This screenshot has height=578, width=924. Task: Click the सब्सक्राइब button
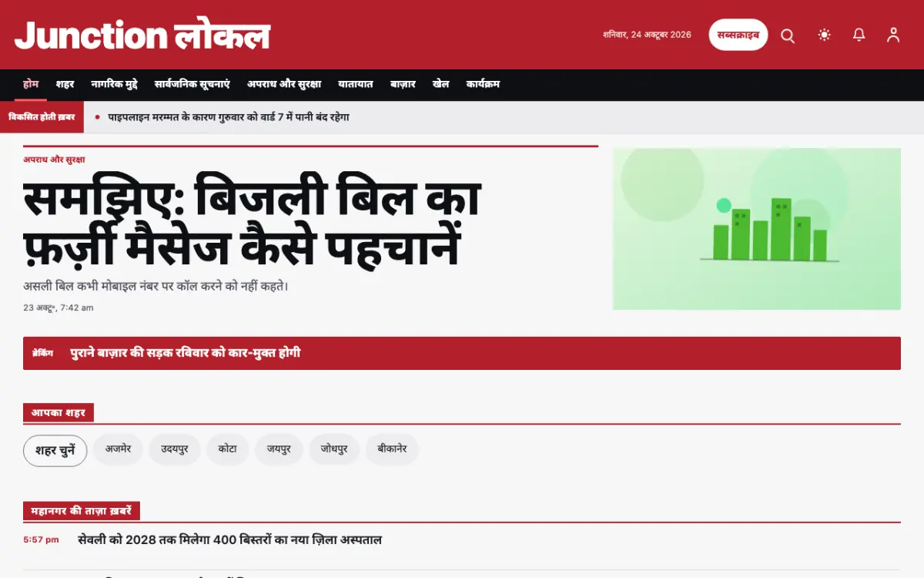pos(738,35)
